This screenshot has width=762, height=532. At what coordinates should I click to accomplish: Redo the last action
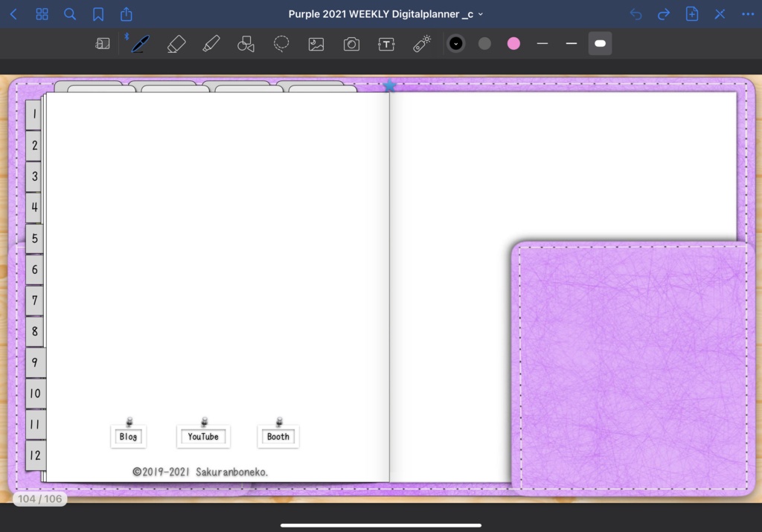point(664,14)
